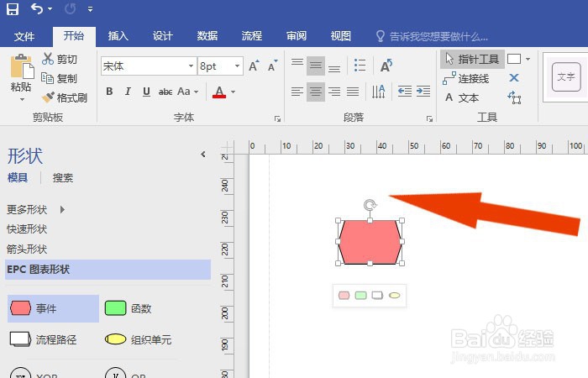Select the rectangle drawing tool icon
The width and height of the screenshot is (588, 378).
(514, 59)
